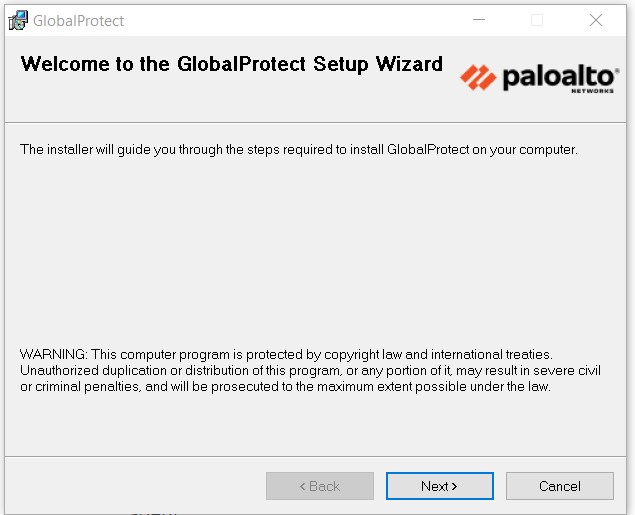This screenshot has height=515, width=635.
Task: Click the "Welcome to the GlobalProtect Setup Wizard" heading
Action: [x=231, y=65]
